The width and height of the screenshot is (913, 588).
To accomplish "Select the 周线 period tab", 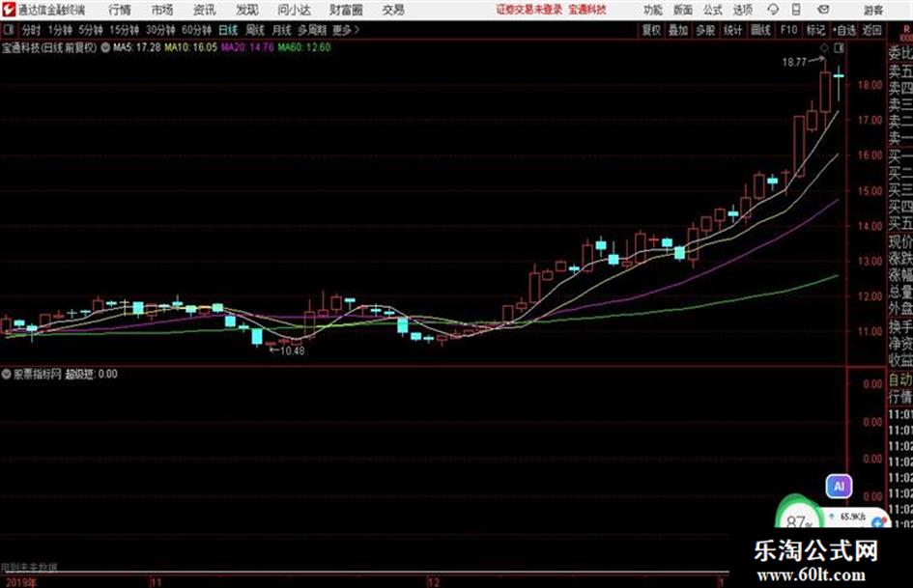I will [255, 30].
